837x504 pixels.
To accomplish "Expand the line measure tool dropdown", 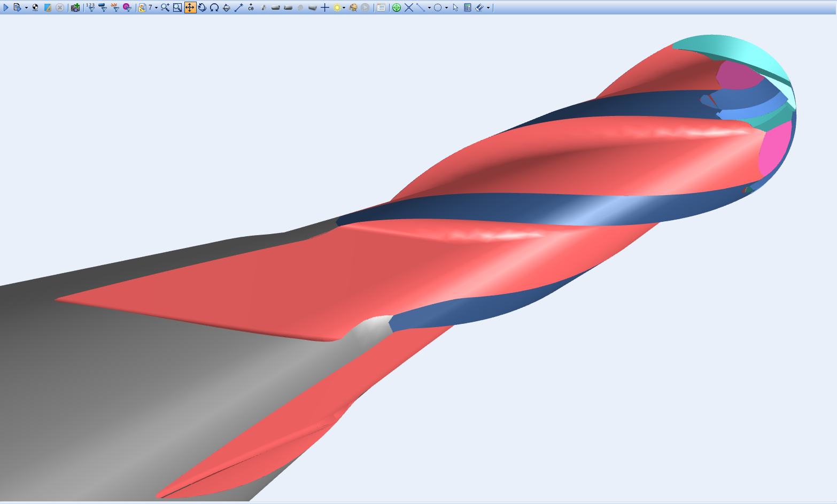I will point(429,8).
